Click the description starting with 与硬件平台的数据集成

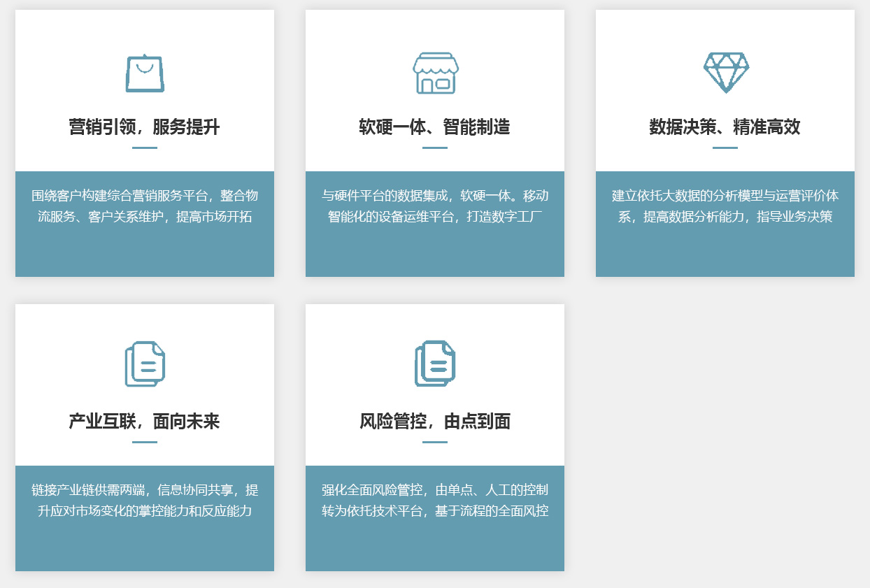click(435, 206)
